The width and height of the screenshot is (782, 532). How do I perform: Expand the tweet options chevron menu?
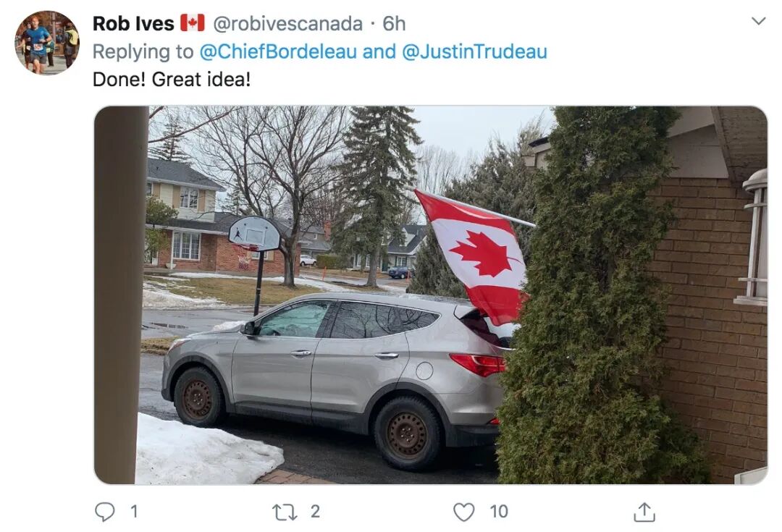758,21
